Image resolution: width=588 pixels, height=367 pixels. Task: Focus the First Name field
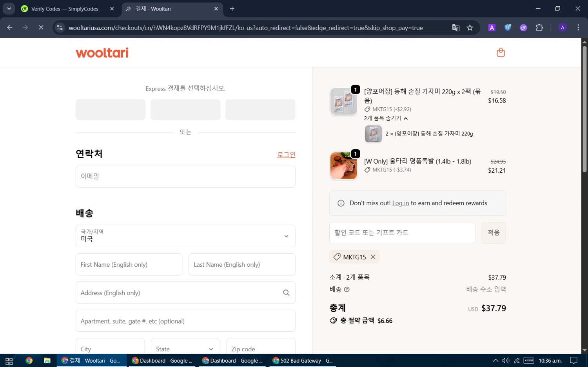(x=129, y=264)
